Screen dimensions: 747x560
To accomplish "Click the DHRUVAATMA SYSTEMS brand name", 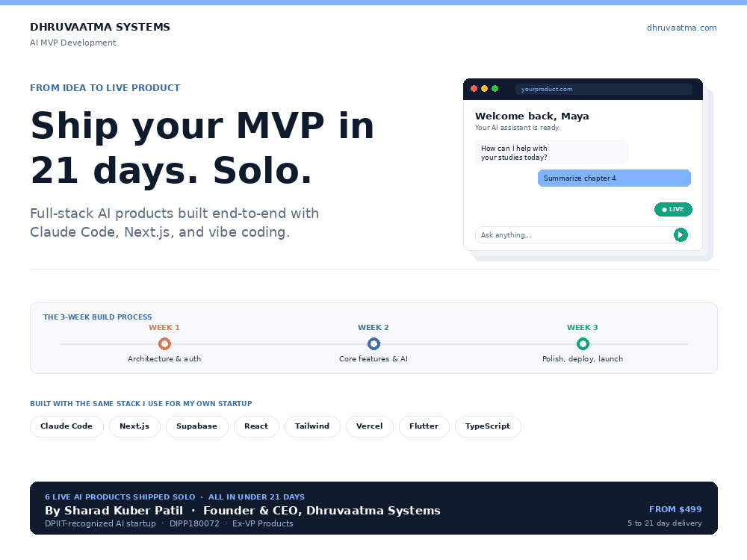I will tap(100, 27).
